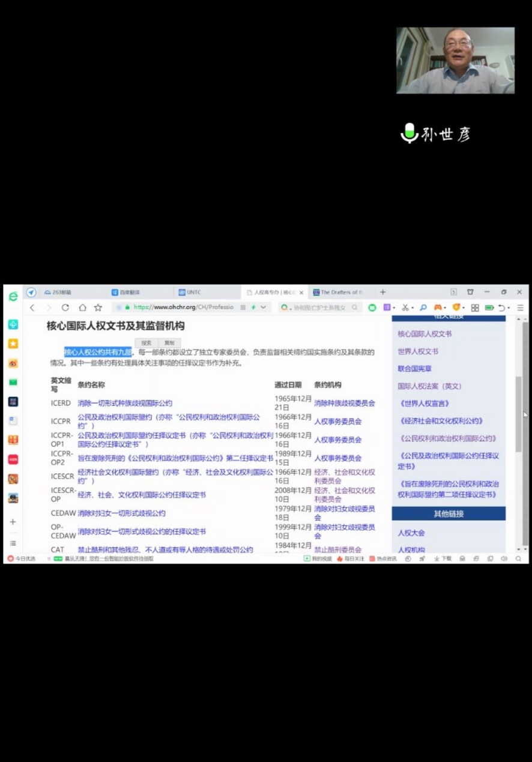Click the ICERD abbreviation cell

point(61,403)
